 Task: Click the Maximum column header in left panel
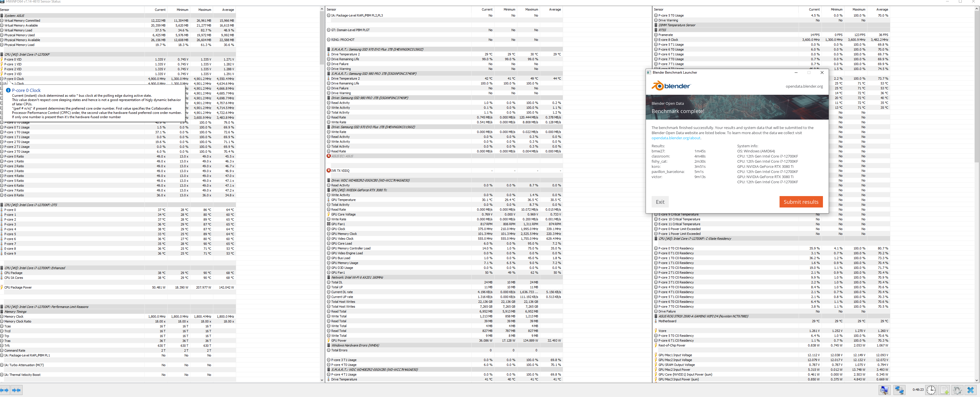tap(205, 9)
